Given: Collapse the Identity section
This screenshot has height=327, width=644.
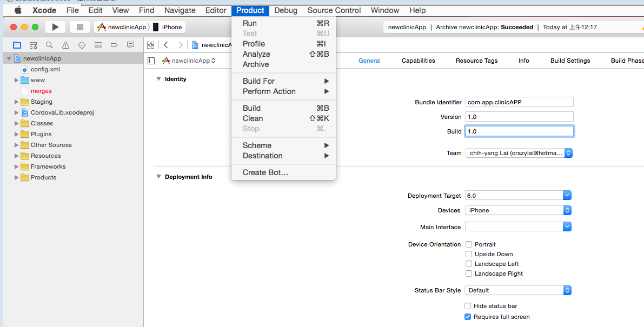Looking at the screenshot, I should coord(158,79).
